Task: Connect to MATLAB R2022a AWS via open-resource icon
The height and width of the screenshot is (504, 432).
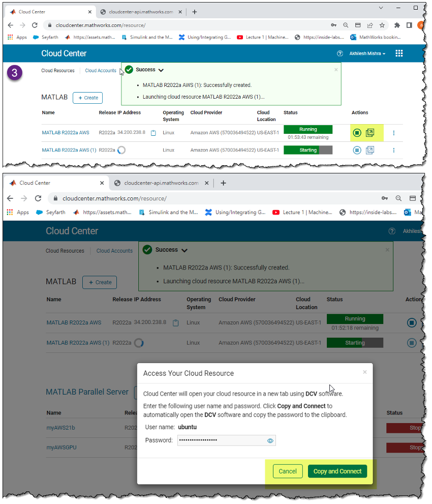Action: click(x=370, y=132)
